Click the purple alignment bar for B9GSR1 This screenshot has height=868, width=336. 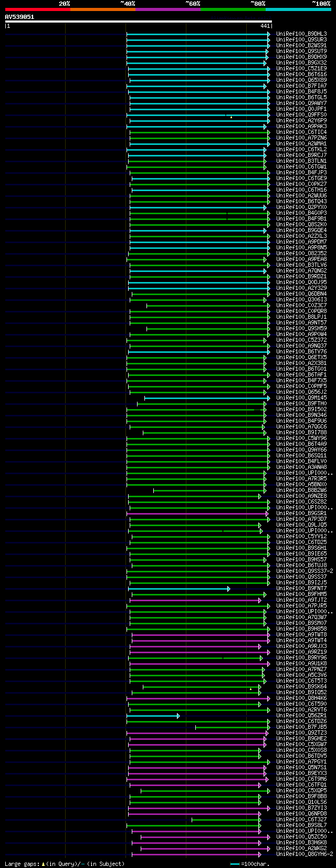click(x=197, y=514)
